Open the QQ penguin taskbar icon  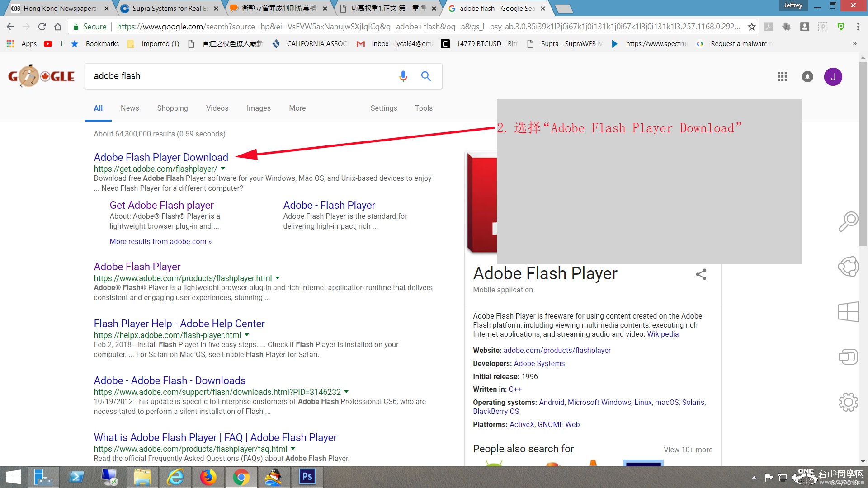(274, 477)
